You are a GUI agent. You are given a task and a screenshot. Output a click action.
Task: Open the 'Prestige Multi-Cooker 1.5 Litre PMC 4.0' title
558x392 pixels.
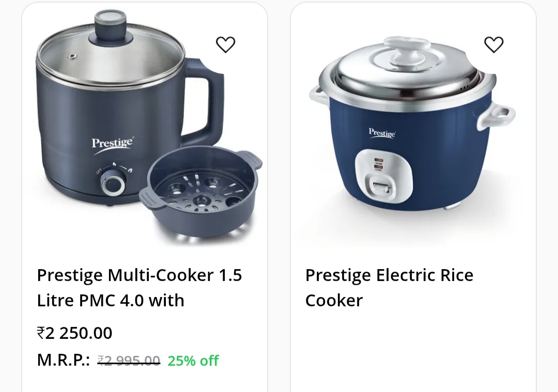click(139, 288)
